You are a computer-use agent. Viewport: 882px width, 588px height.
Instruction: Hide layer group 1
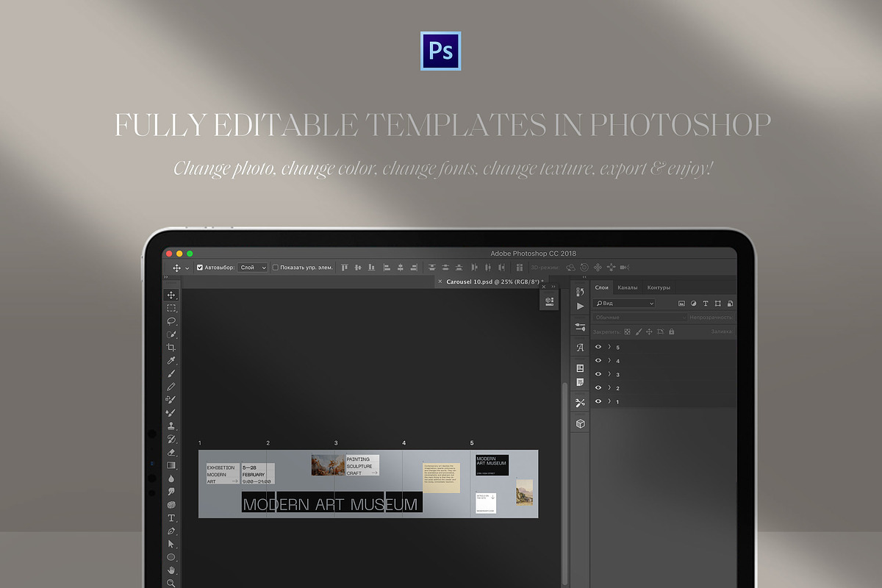click(598, 401)
